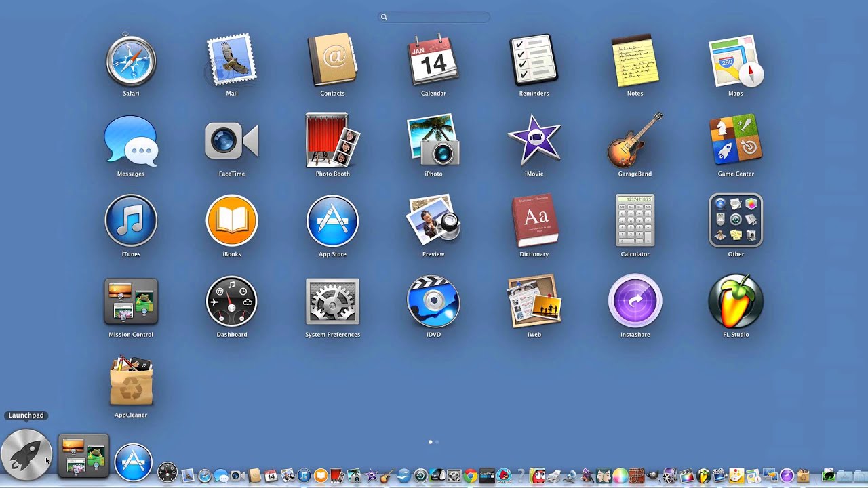Open FaceTime camera icon in the Dock
Screen dimensions: 868x488
(x=237, y=476)
